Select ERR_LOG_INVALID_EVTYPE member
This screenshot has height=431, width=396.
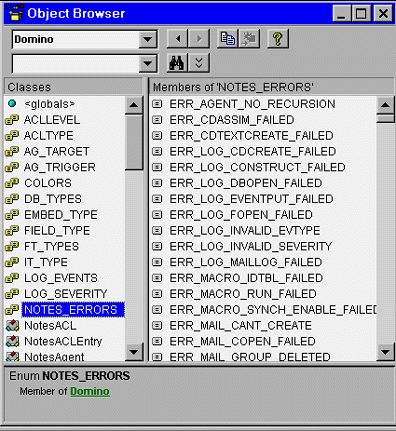point(245,231)
